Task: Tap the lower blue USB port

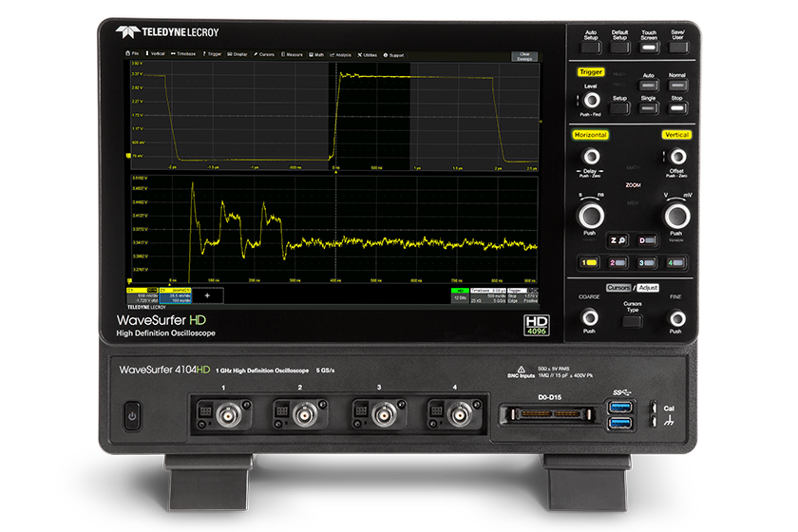Action: pos(620,423)
